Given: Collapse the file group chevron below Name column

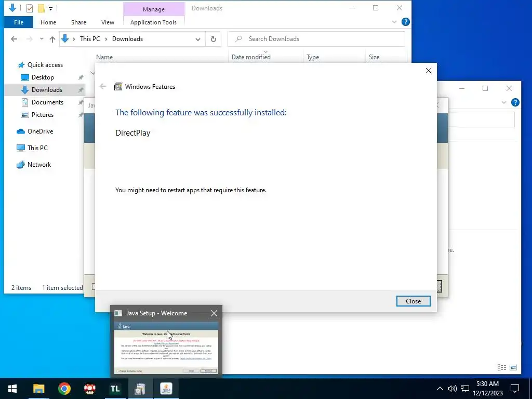Looking at the screenshot, I should click(92, 73).
